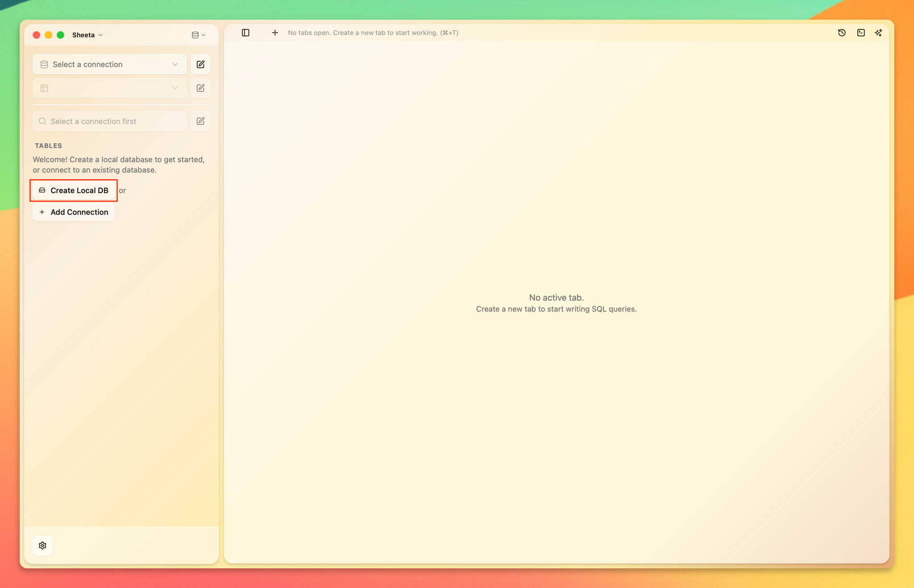The height and width of the screenshot is (588, 914).
Task: Click the yellow minimize window button
Action: [x=49, y=35]
